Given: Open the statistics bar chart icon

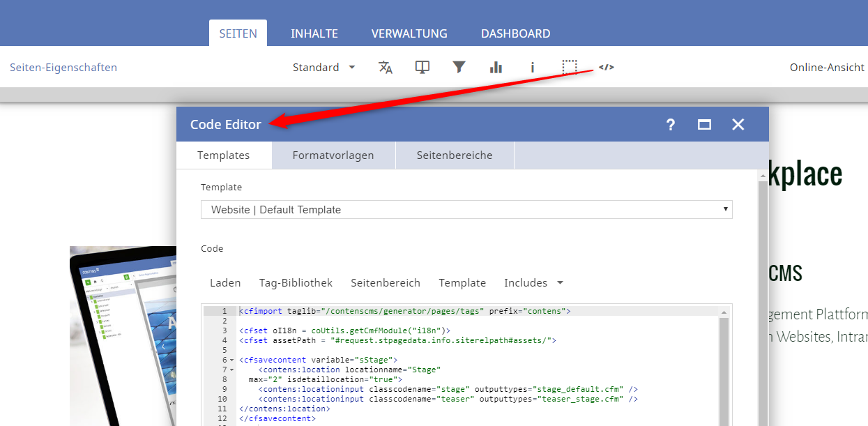Looking at the screenshot, I should 496,68.
